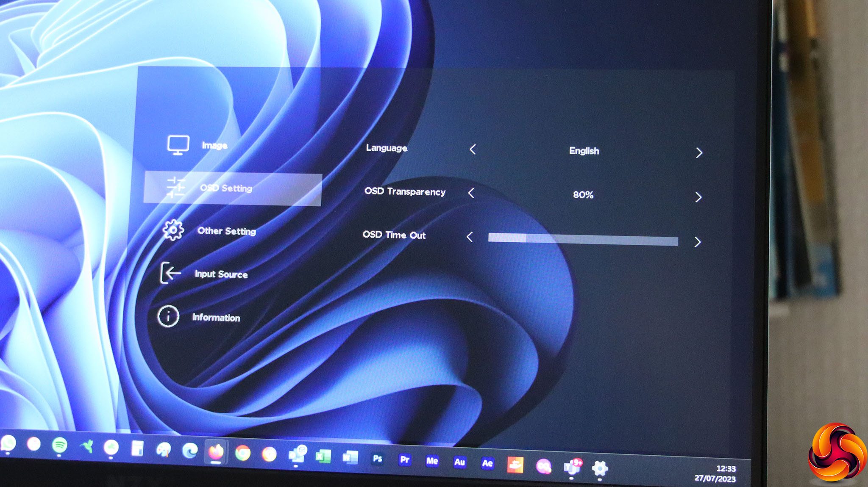Increase OSD Time Out with right arrow
This screenshot has width=868, height=487.
[x=697, y=242]
